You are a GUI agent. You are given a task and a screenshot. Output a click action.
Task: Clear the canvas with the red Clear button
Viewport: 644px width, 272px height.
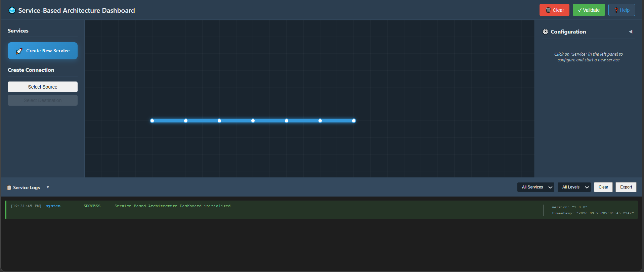tap(554, 10)
